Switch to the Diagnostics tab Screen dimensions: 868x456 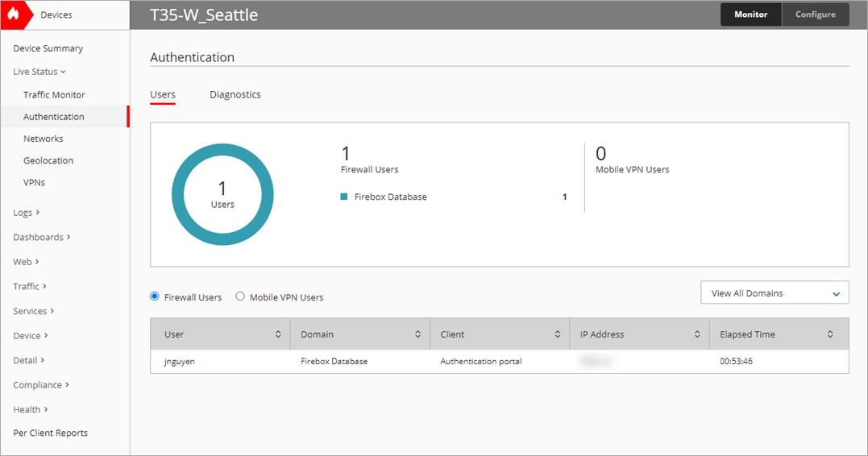point(235,94)
